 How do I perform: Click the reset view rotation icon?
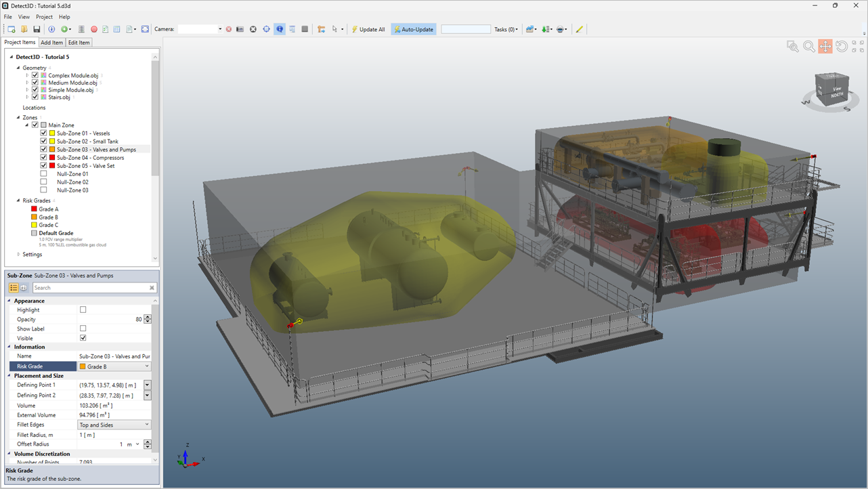coord(842,46)
